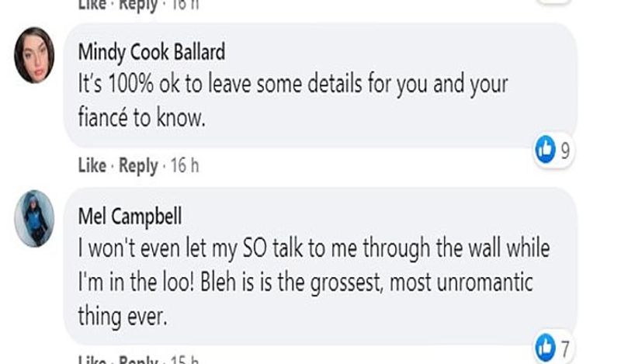
Task: Open the 15 h timestamp under Mel's comment
Action: (185, 359)
